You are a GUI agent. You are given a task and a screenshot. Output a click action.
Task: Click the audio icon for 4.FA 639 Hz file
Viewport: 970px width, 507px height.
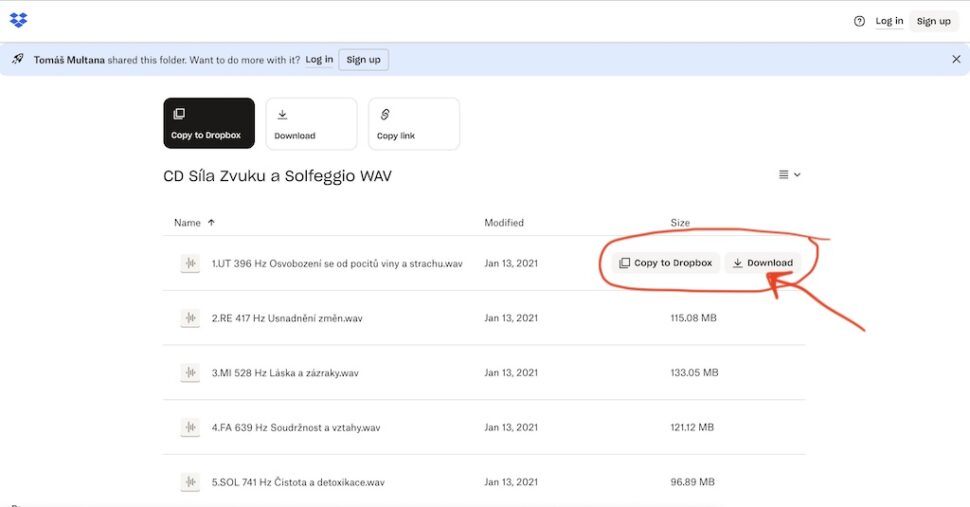point(190,427)
